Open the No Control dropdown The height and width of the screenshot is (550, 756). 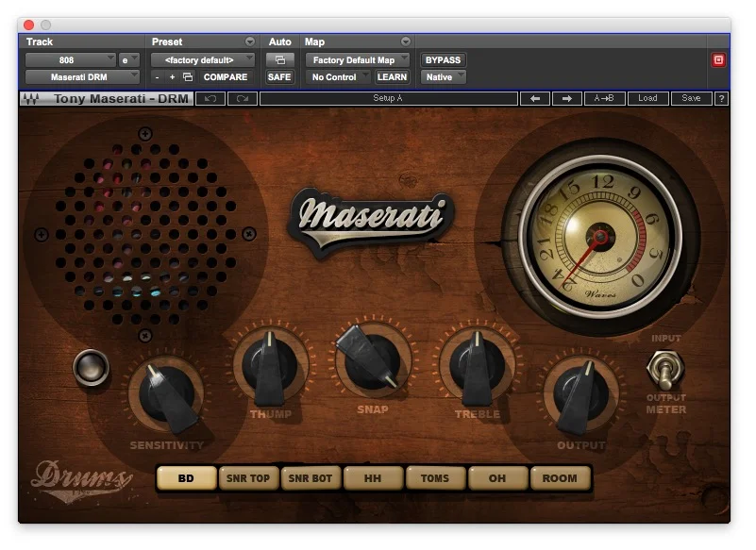pos(338,77)
